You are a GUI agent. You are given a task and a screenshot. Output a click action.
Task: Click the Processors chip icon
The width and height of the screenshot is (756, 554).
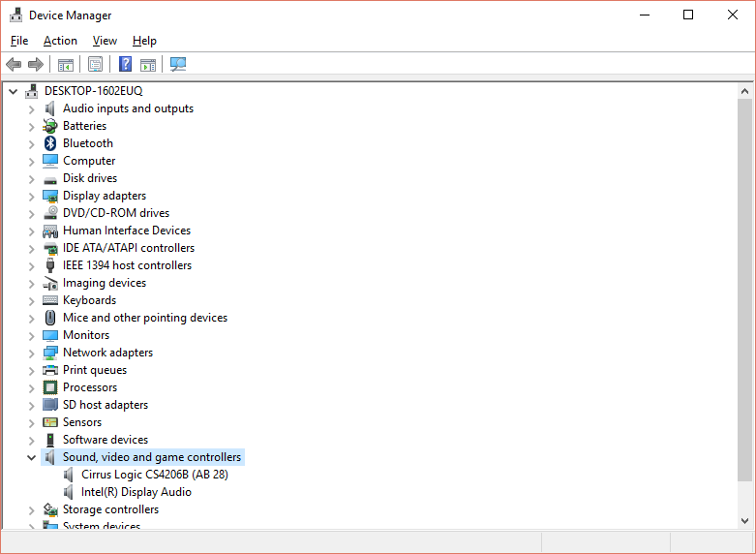click(x=50, y=387)
